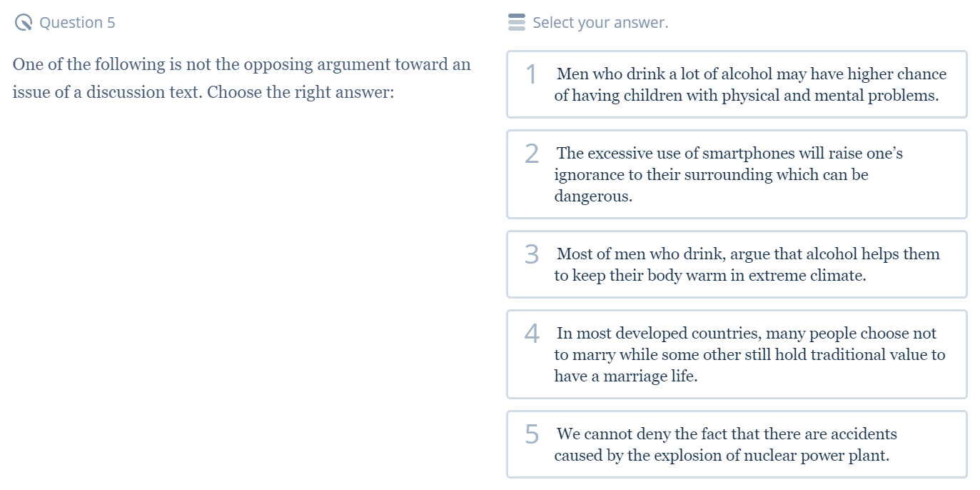This screenshot has height=490, width=980.
Task: Click the magnifier icon beside Question 5
Action: tap(22, 22)
